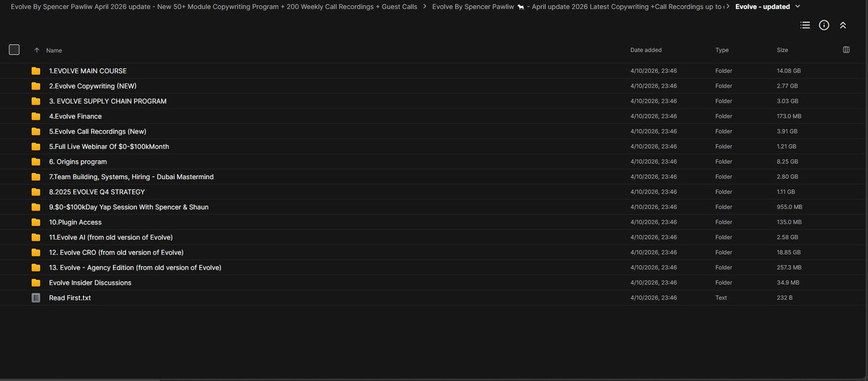
Task: Click the collapse double-chevron icon
Action: coord(843,25)
